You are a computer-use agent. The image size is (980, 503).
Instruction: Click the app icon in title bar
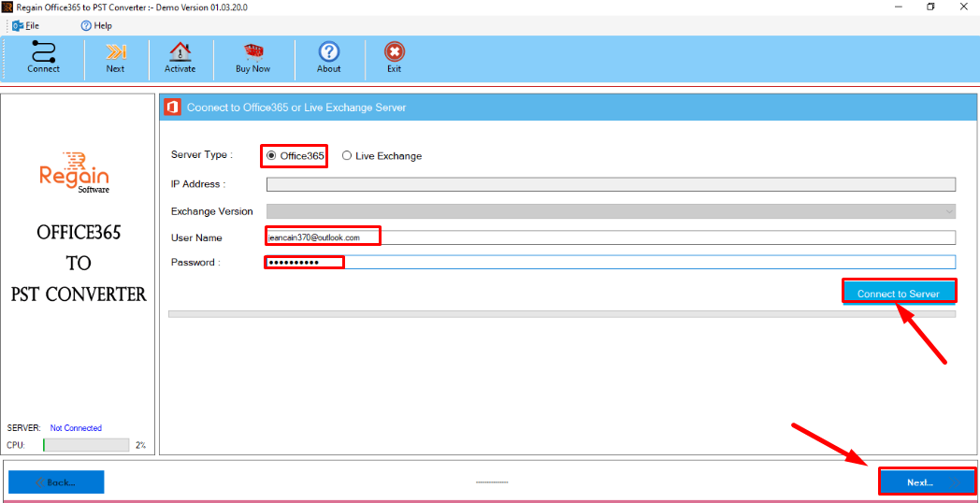tap(7, 7)
